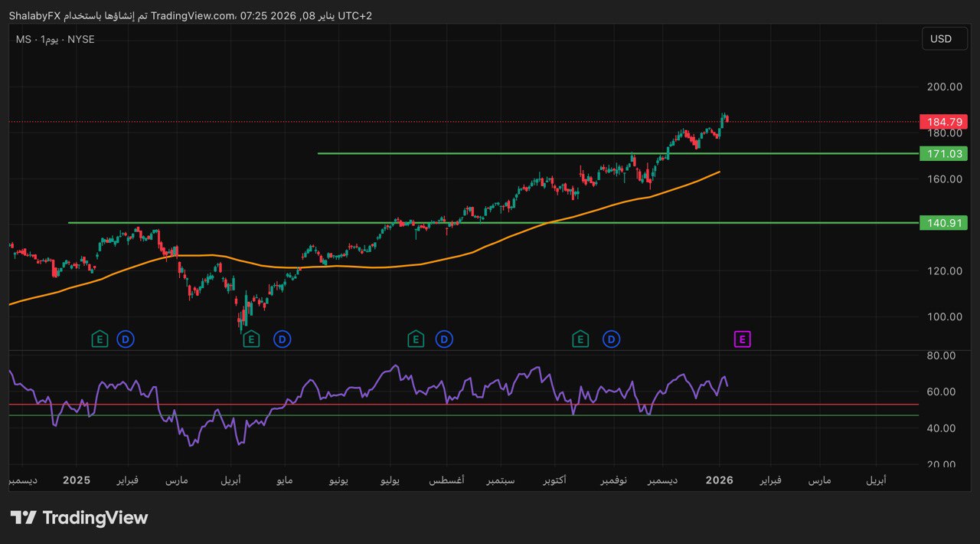Click the purple upcoming earnings E marker
Image resolution: width=980 pixels, height=544 pixels.
tap(742, 339)
